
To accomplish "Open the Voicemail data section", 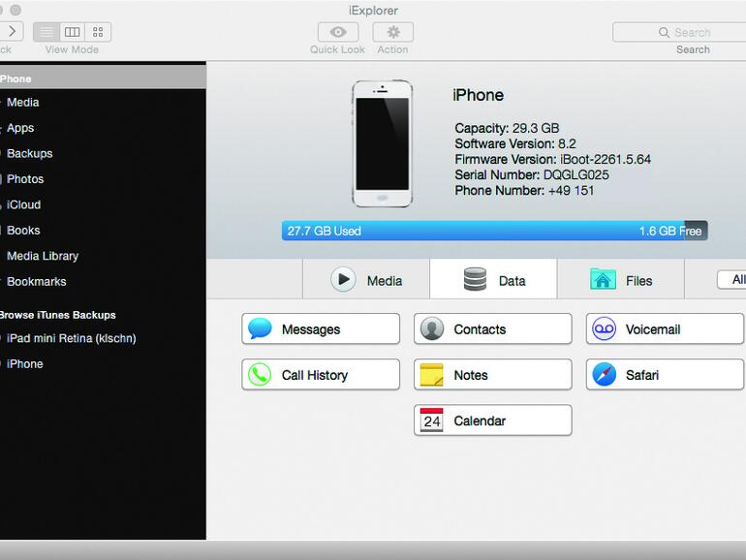I will (666, 328).
